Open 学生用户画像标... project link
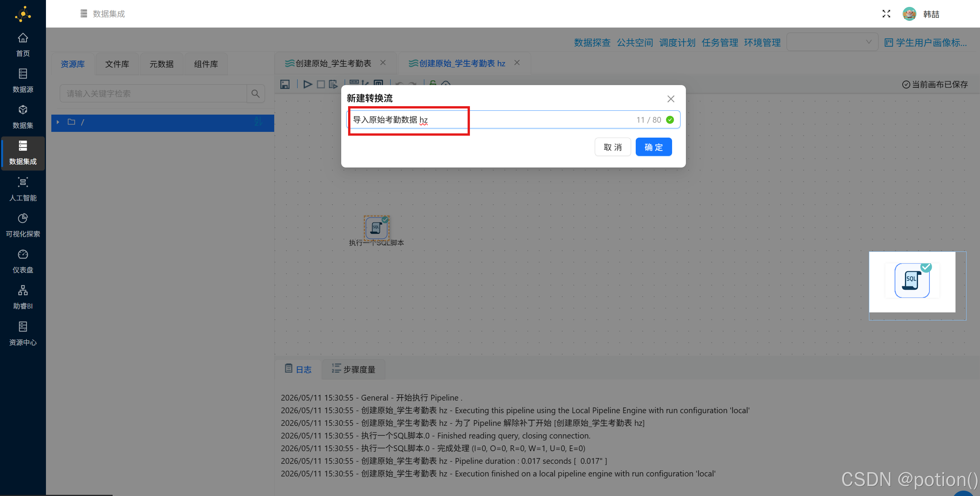Image resolution: width=980 pixels, height=496 pixels. coord(926,42)
